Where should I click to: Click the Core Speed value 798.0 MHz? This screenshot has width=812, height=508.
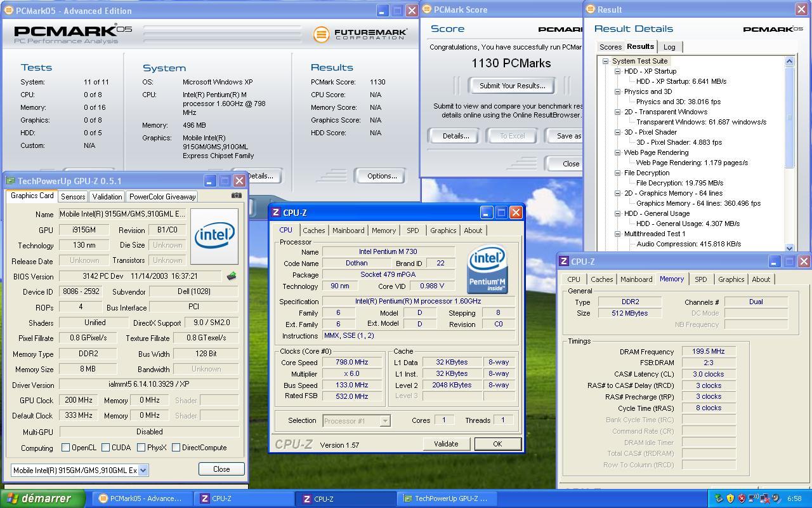click(351, 362)
